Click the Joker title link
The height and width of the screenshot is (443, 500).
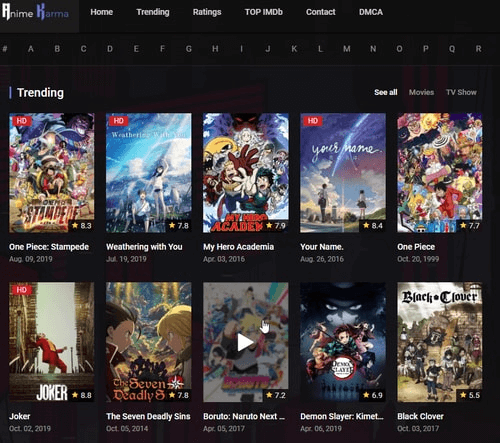[20, 416]
